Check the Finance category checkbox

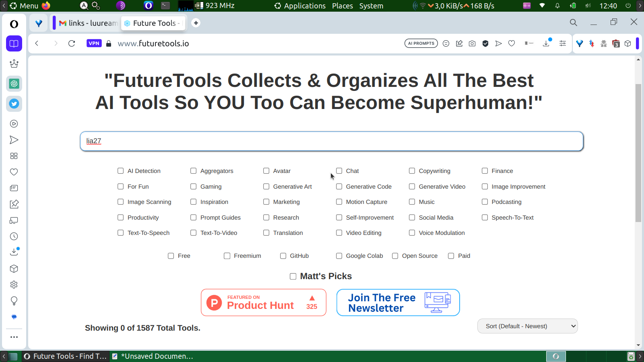[485, 171]
